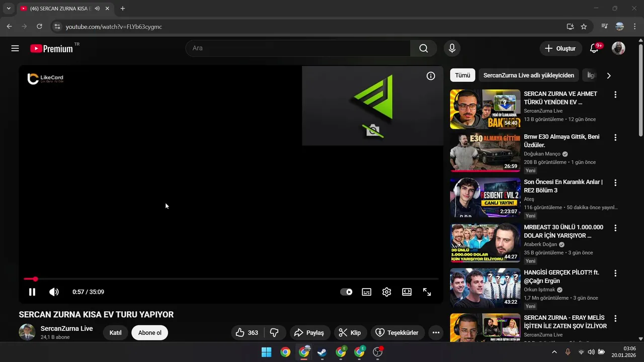This screenshot has height=362, width=644.
Task: Switch to theater mode
Action: tap(407, 292)
